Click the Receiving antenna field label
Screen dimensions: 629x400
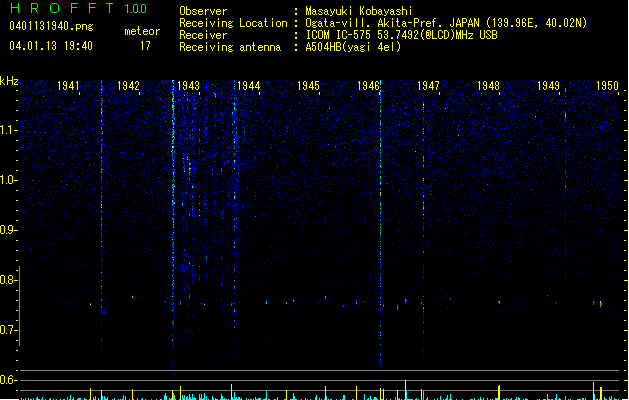click(x=230, y=47)
